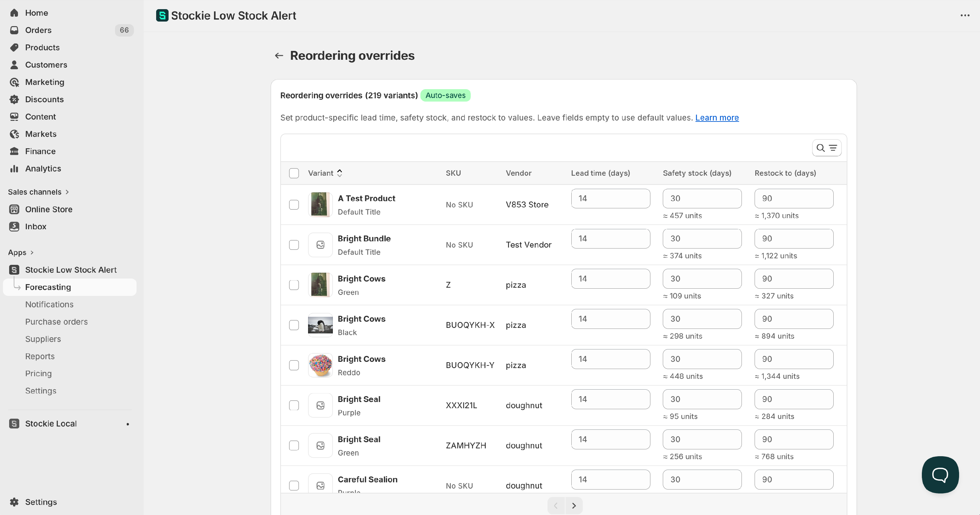Select all variants with header checkbox
The height and width of the screenshot is (515, 980).
point(294,173)
